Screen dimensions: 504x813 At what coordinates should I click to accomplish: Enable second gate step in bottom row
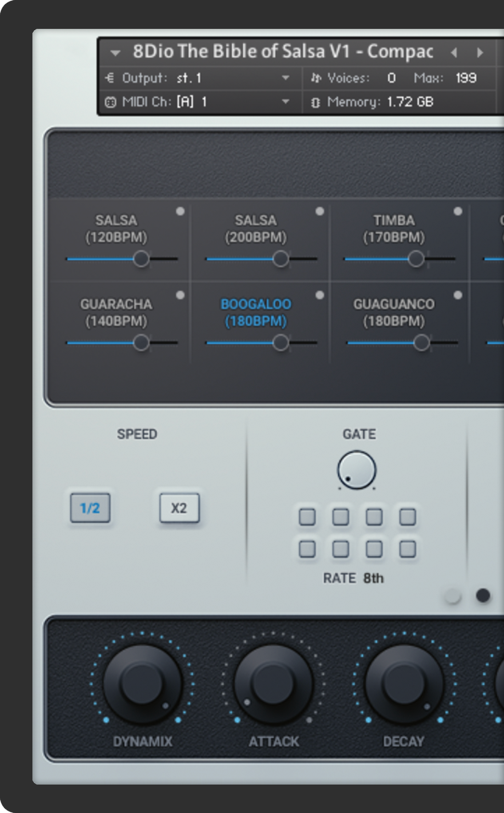341,549
